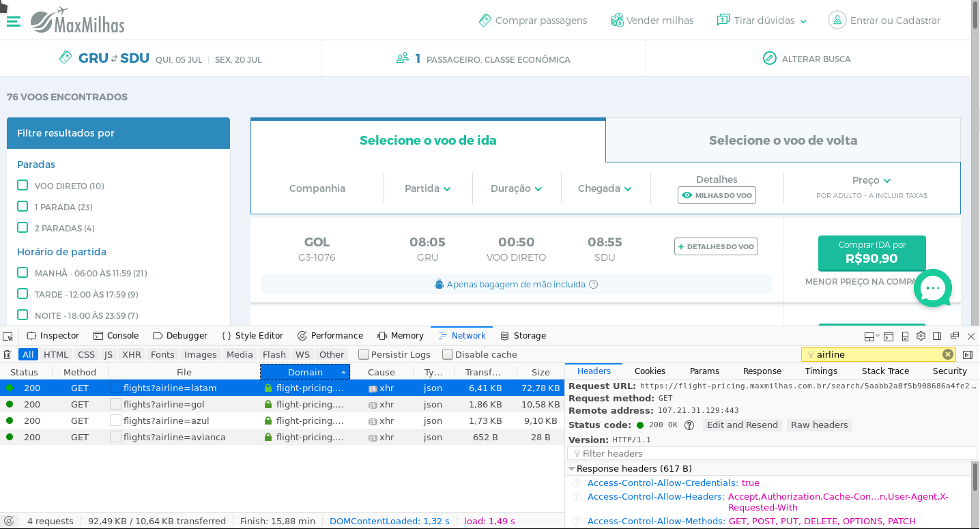Select the voo de volta tab
This screenshot has width=980, height=529.
coord(783,141)
